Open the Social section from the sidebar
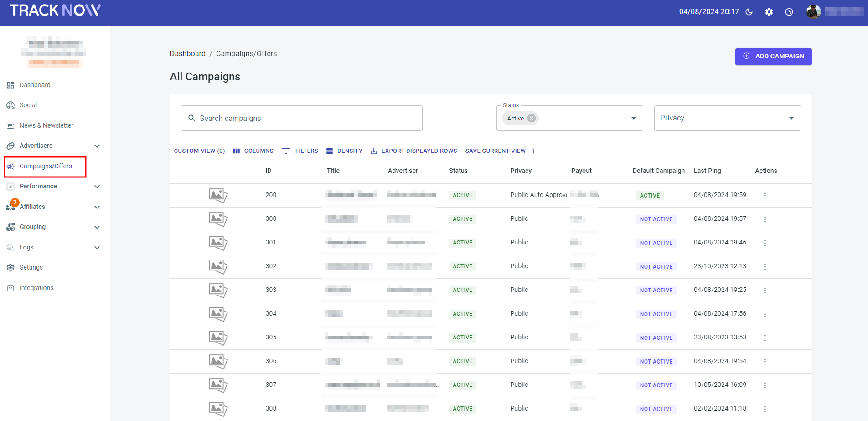 pos(28,105)
